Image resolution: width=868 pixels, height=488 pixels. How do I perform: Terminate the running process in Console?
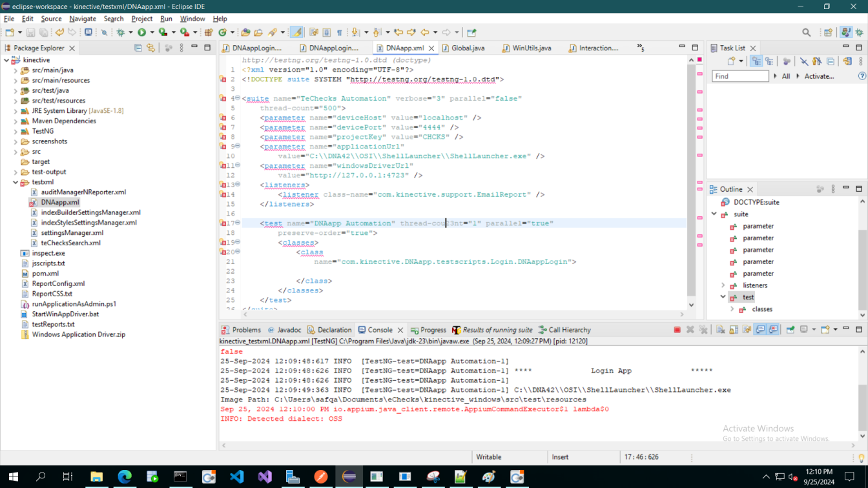pos(677,330)
